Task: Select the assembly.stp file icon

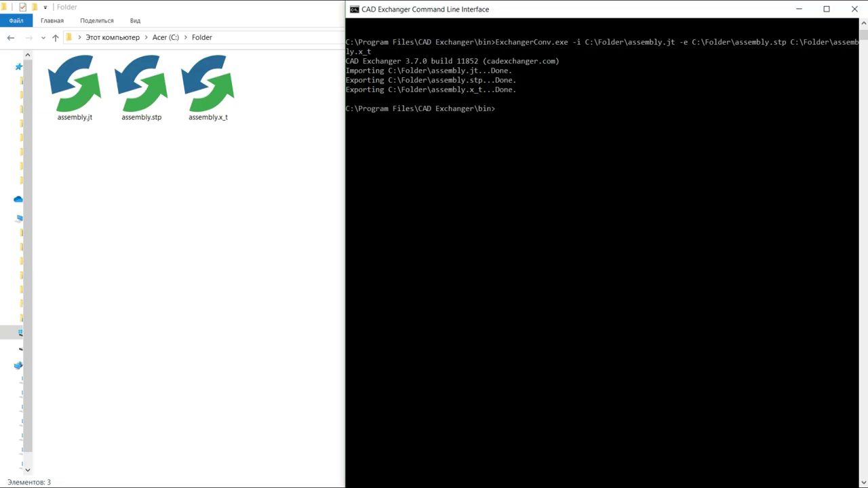Action: point(141,83)
